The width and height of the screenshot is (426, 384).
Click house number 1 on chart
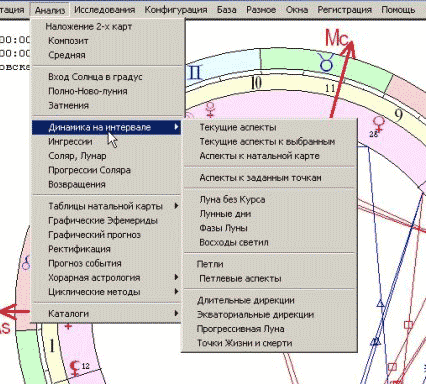point(52,346)
